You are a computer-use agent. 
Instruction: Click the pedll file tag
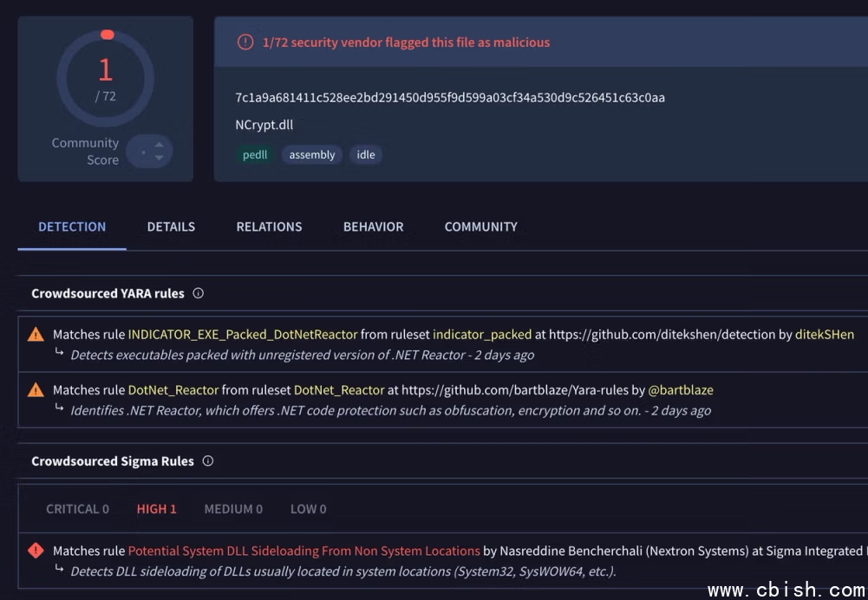[255, 155]
